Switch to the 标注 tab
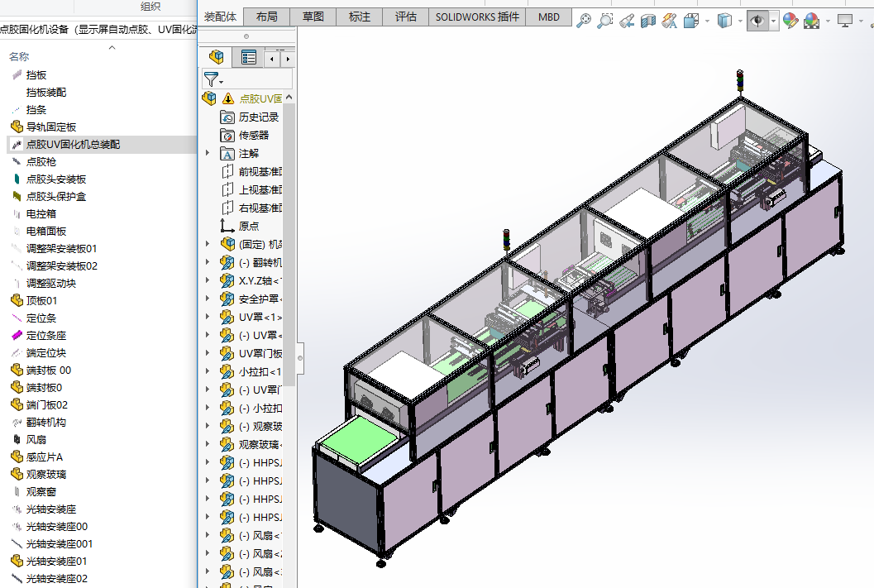The height and width of the screenshot is (588, 874). click(x=360, y=17)
